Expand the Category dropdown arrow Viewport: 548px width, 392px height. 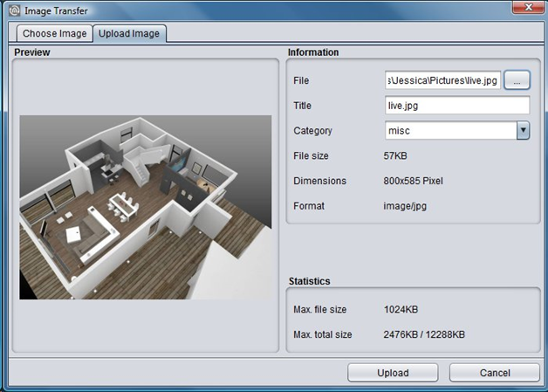tap(524, 131)
